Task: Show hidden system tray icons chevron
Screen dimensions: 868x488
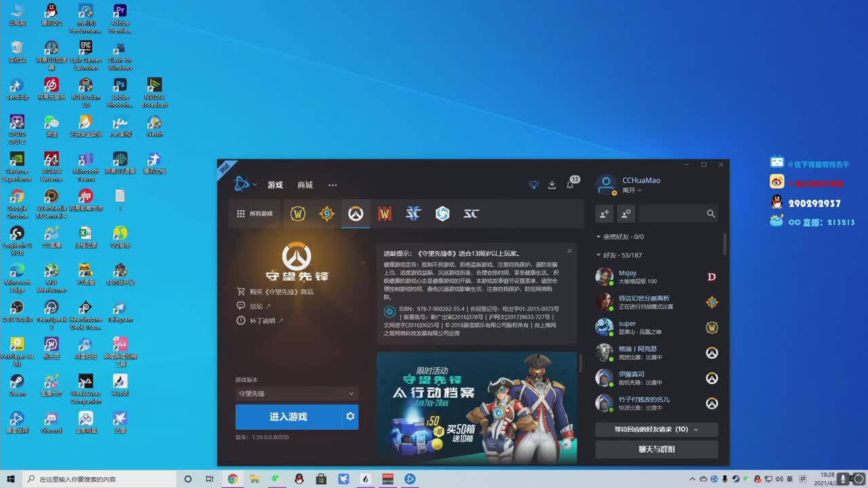Action: pyautogui.click(x=692, y=479)
